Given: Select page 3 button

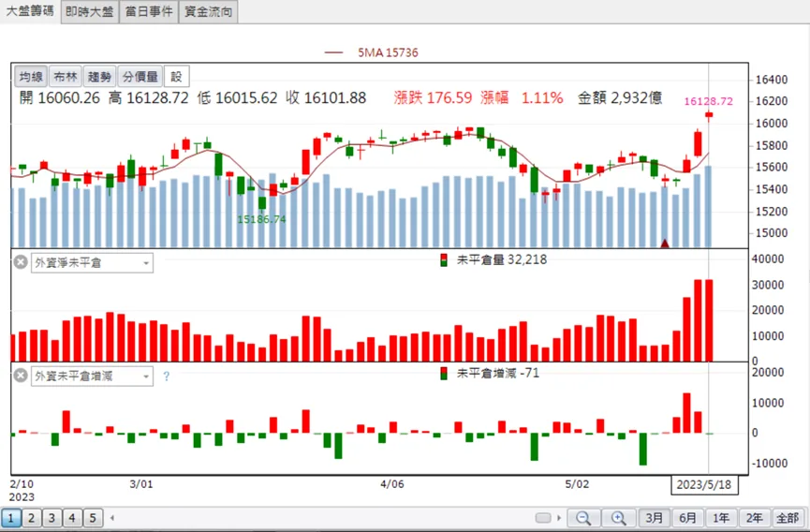Looking at the screenshot, I should (x=52, y=518).
